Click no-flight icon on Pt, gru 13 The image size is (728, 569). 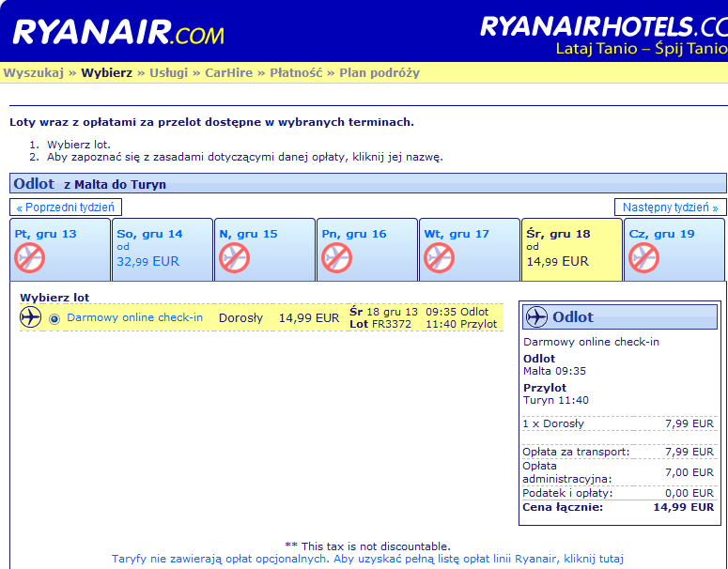30,258
